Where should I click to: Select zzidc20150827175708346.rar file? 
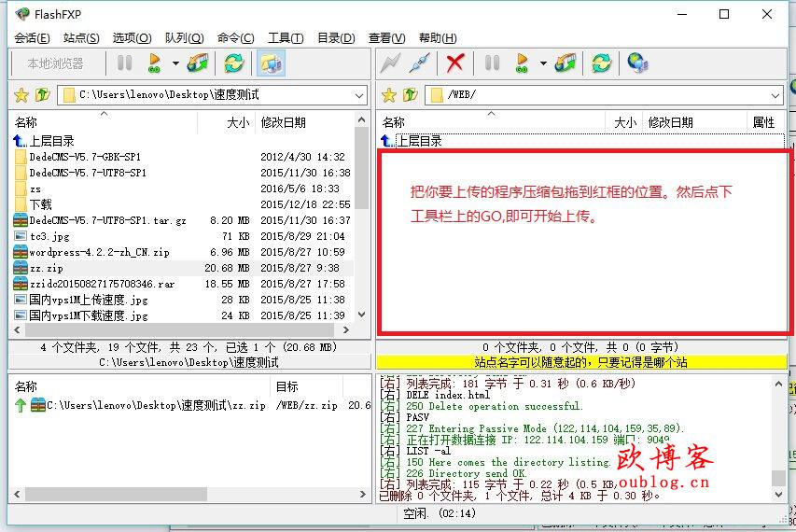coord(94,284)
